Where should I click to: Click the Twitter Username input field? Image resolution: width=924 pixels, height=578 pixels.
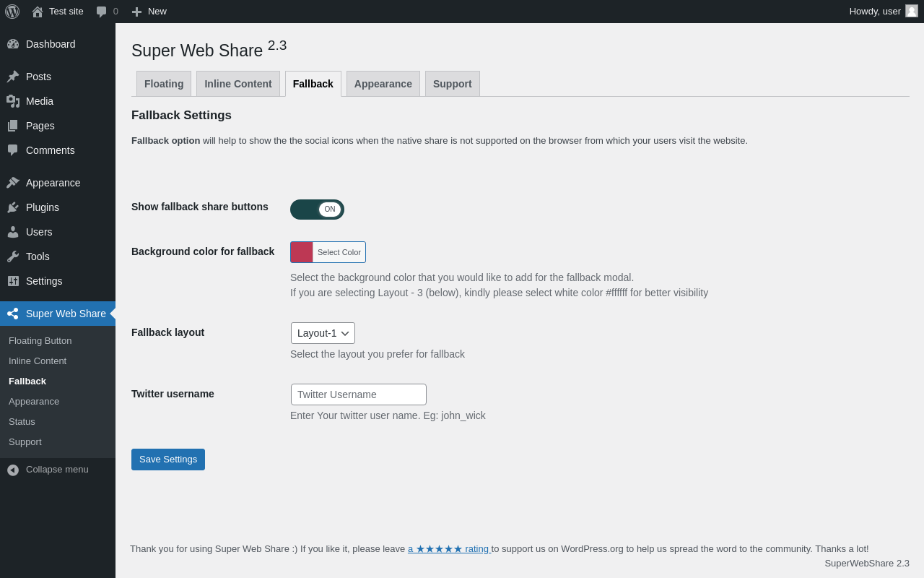[x=359, y=394]
